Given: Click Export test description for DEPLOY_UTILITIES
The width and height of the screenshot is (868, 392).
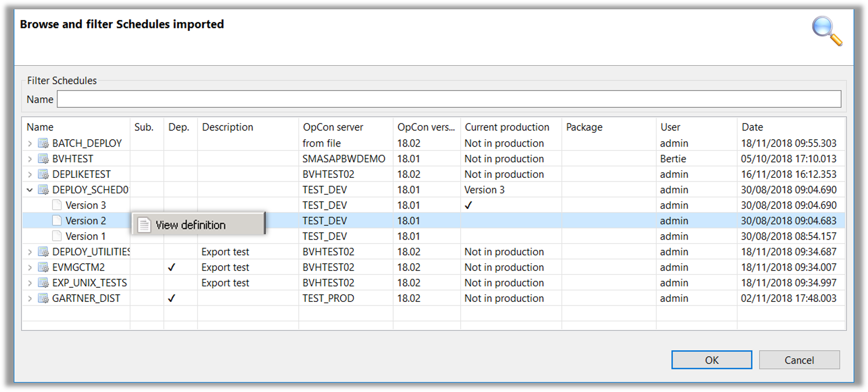Looking at the screenshot, I should [x=225, y=252].
